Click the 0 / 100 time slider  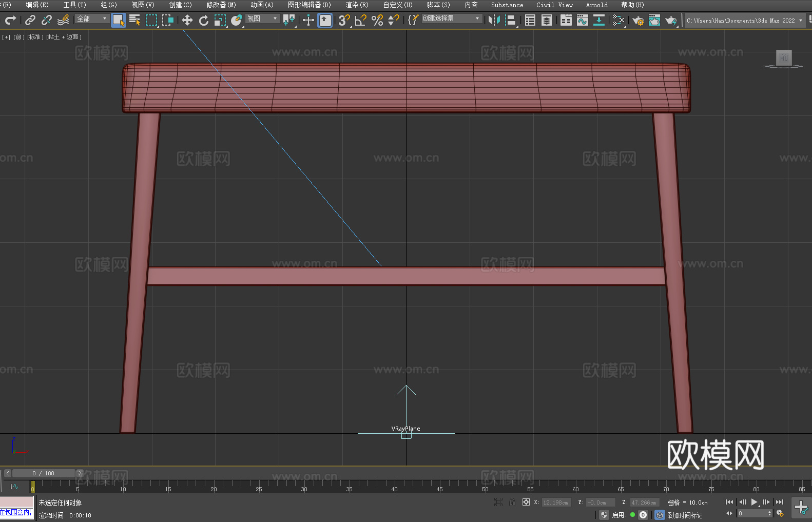pyautogui.click(x=44, y=473)
